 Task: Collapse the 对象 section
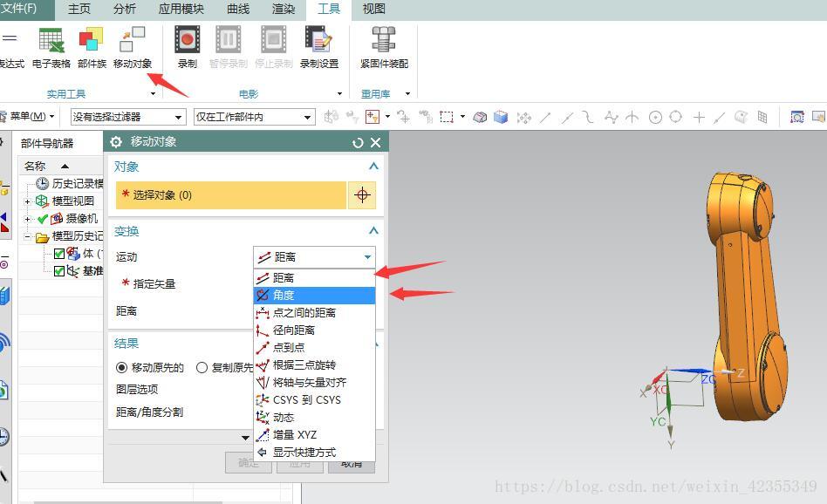coord(373,166)
